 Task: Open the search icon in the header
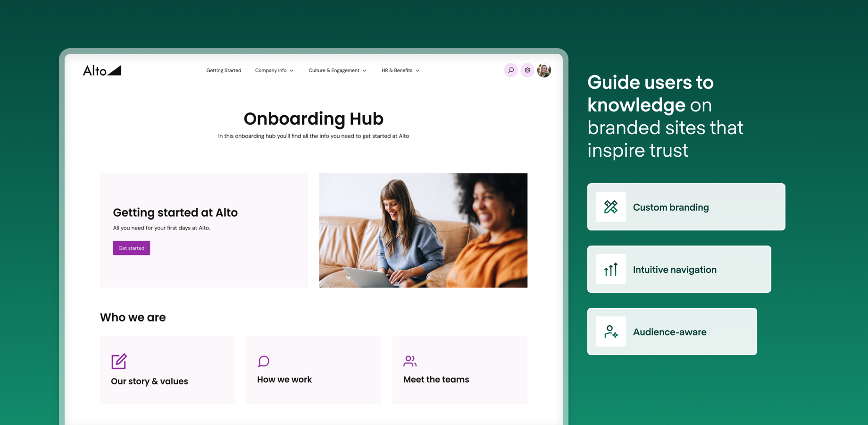coord(510,70)
